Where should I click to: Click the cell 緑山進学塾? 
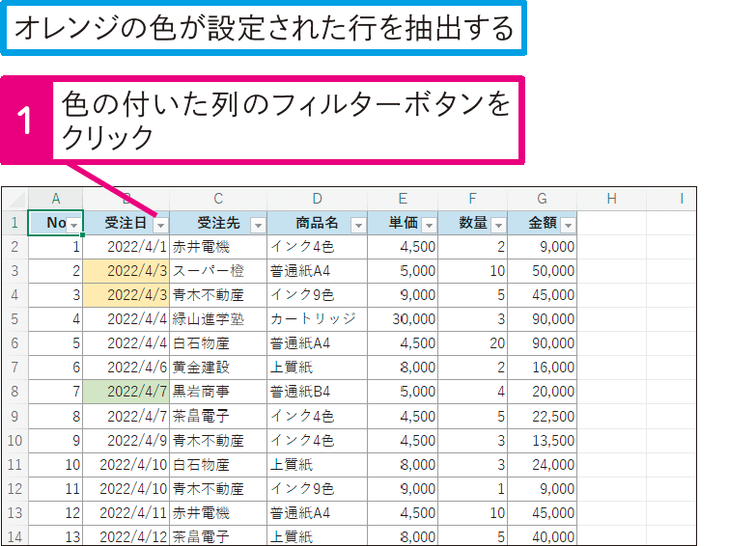click(218, 319)
